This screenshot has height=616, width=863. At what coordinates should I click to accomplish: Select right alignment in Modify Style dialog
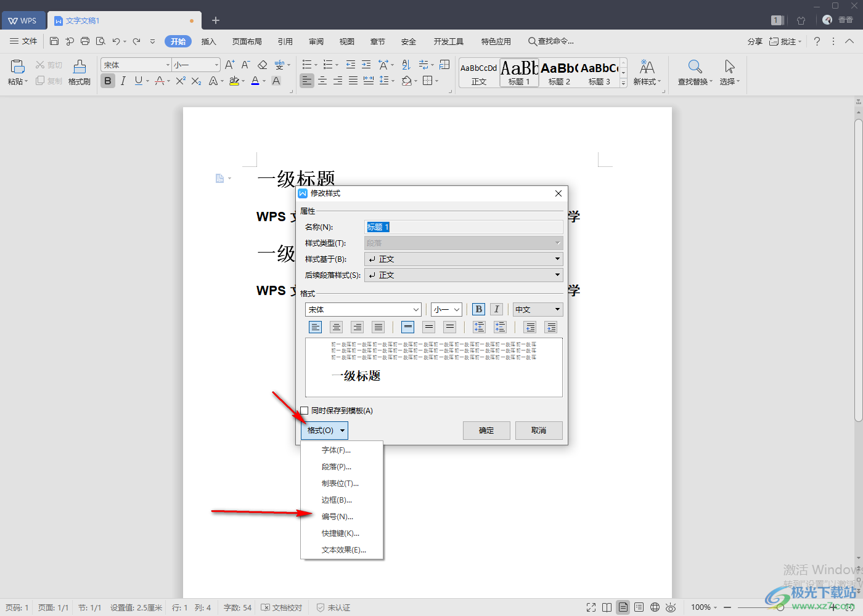pyautogui.click(x=358, y=327)
